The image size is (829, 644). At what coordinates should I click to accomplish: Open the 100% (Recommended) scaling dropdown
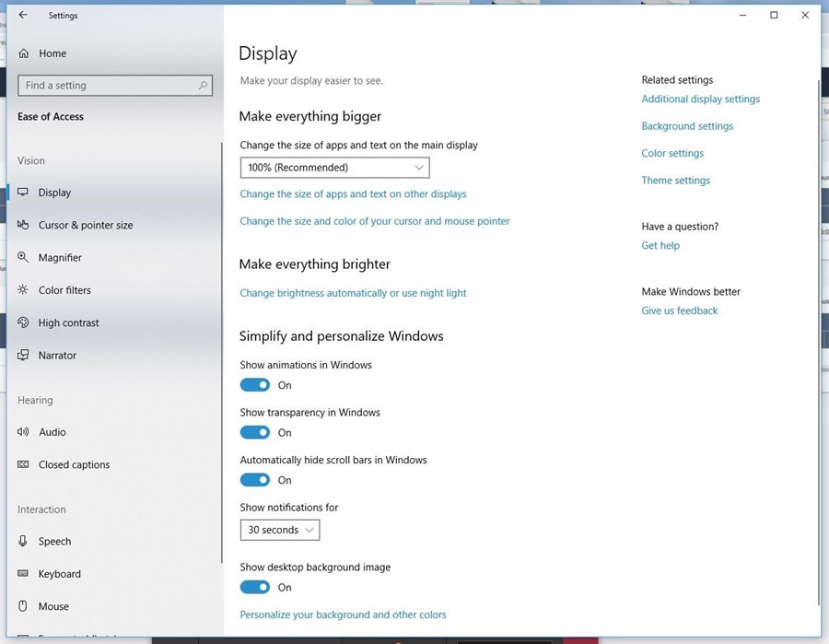[x=334, y=168]
